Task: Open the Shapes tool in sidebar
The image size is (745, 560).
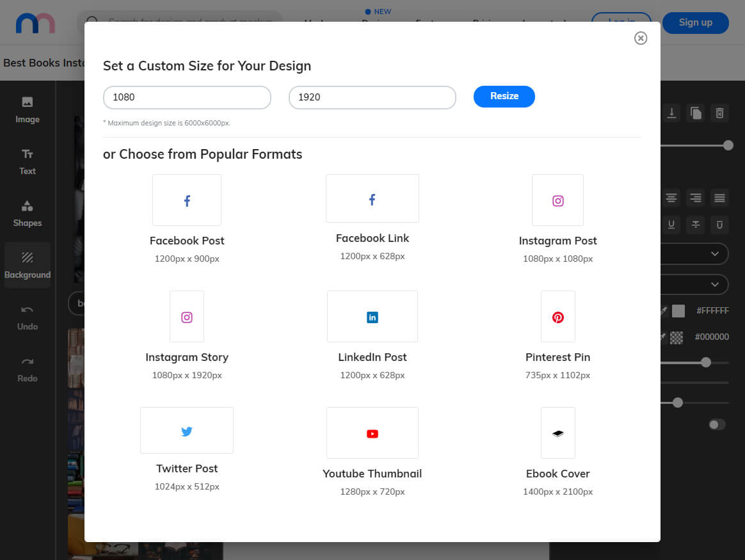Action: pyautogui.click(x=27, y=214)
